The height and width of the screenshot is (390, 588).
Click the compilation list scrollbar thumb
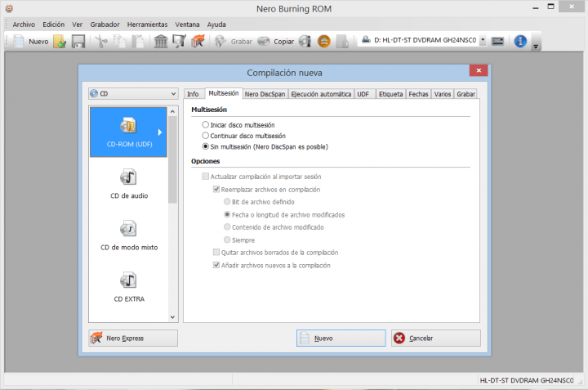172,159
